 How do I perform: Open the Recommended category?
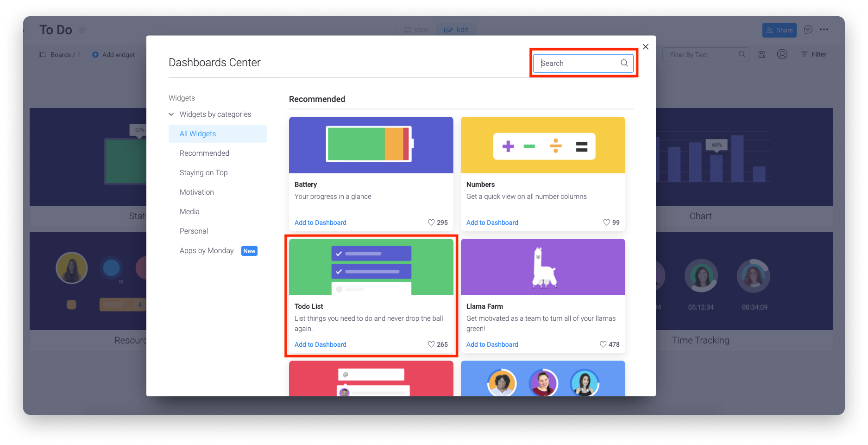click(x=204, y=153)
